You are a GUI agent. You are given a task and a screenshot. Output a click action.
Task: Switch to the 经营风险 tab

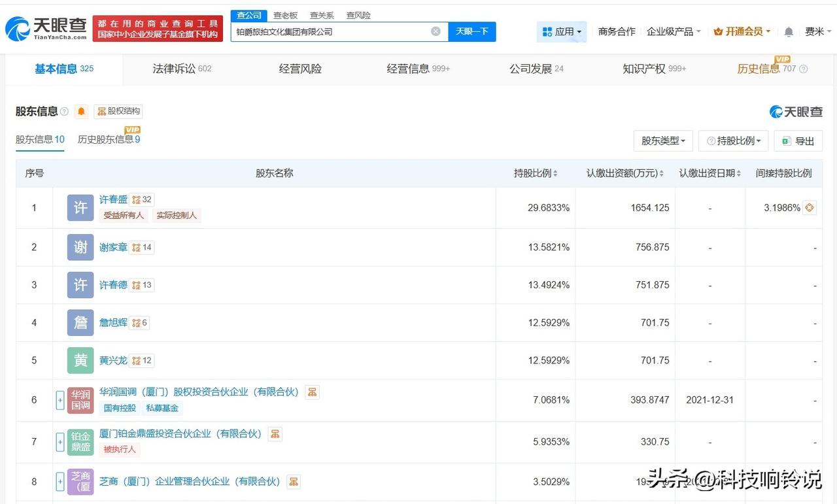(300, 69)
